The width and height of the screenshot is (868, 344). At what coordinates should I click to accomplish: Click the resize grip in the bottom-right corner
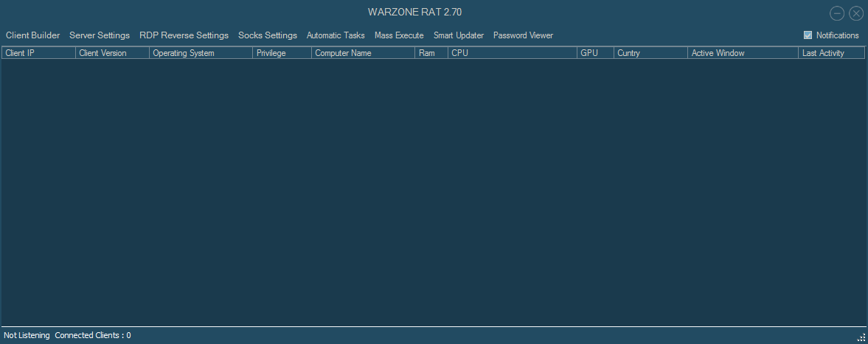pyautogui.click(x=861, y=337)
